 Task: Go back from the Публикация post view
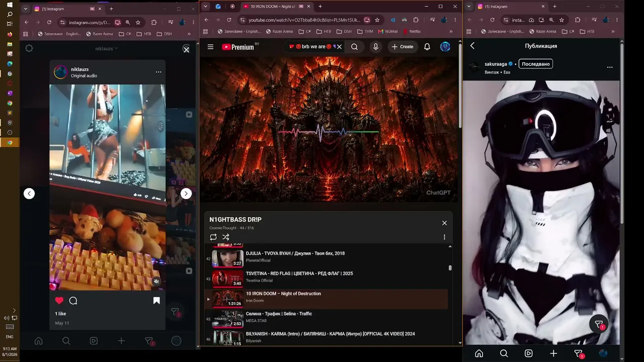(x=472, y=46)
